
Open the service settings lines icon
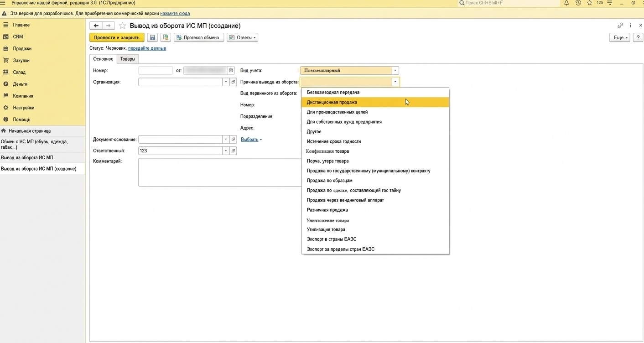coord(610,3)
